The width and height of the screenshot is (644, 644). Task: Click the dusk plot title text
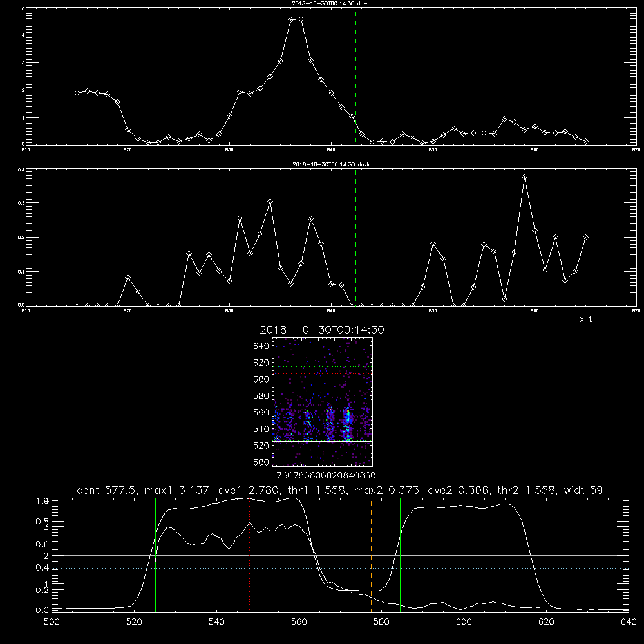[x=331, y=164]
